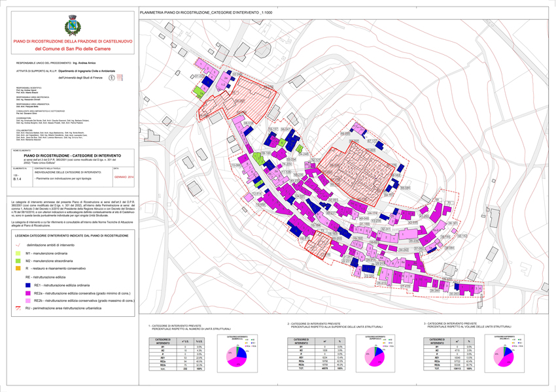Click map parcel label '26-415'

coord(381,284)
